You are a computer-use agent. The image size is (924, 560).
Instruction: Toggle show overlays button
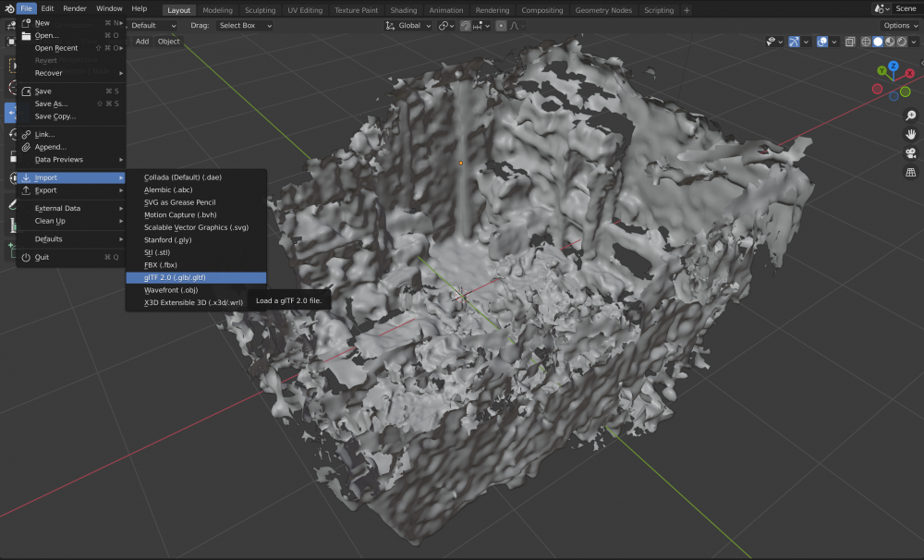tap(821, 42)
